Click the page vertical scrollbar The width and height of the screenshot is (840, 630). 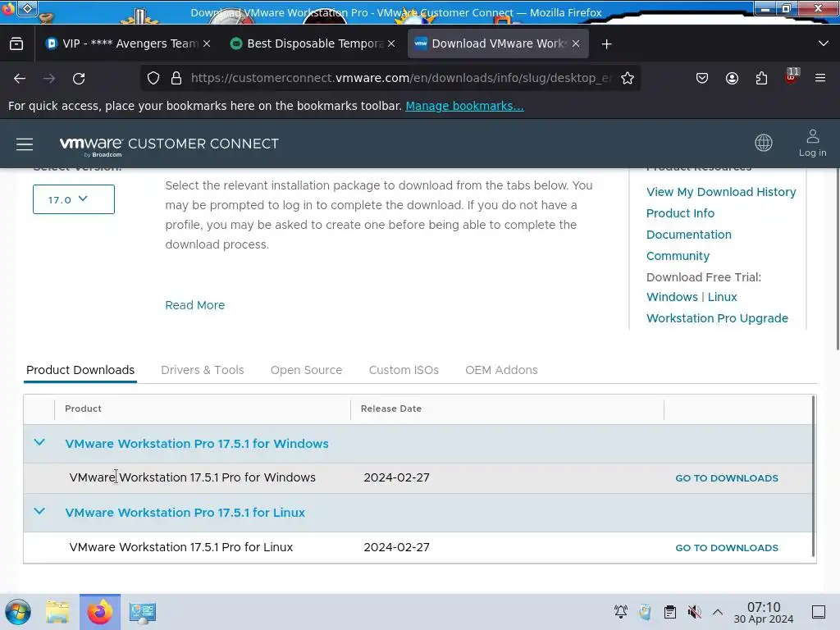point(837,260)
